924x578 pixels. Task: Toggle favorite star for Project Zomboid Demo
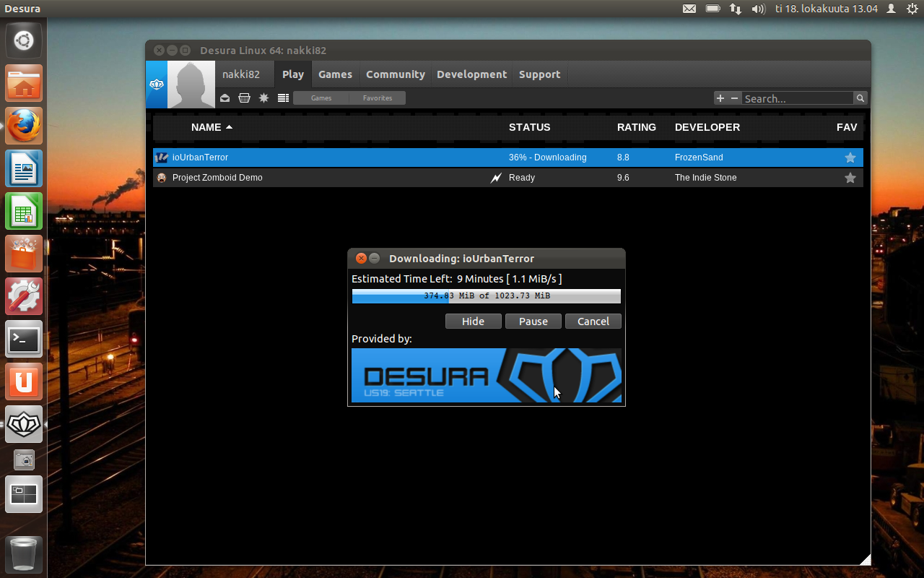tap(850, 178)
